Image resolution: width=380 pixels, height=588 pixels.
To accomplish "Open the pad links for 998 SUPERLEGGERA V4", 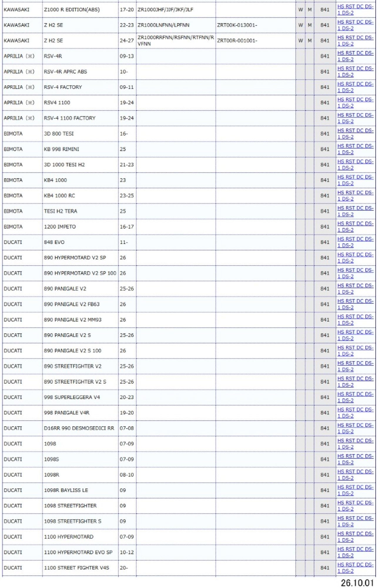I will 355,397.
